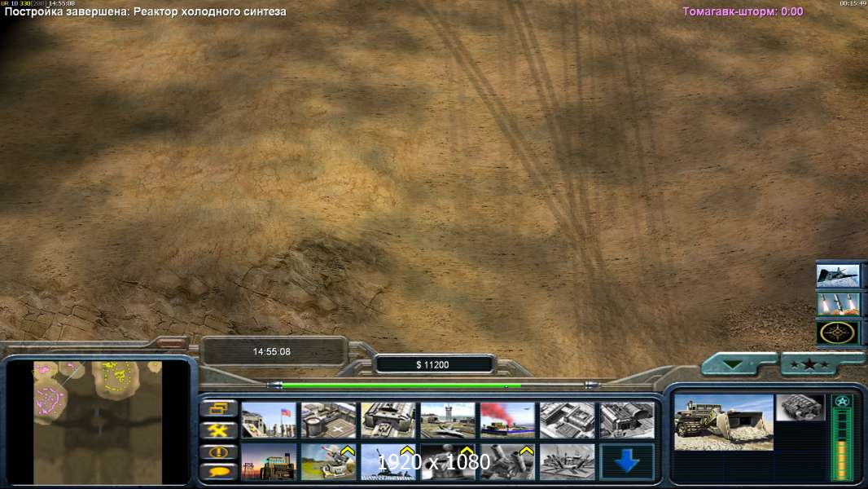Select the War Factory build icon with tank
Image resolution: width=868 pixels, height=489 pixels.
pyautogui.click(x=388, y=421)
